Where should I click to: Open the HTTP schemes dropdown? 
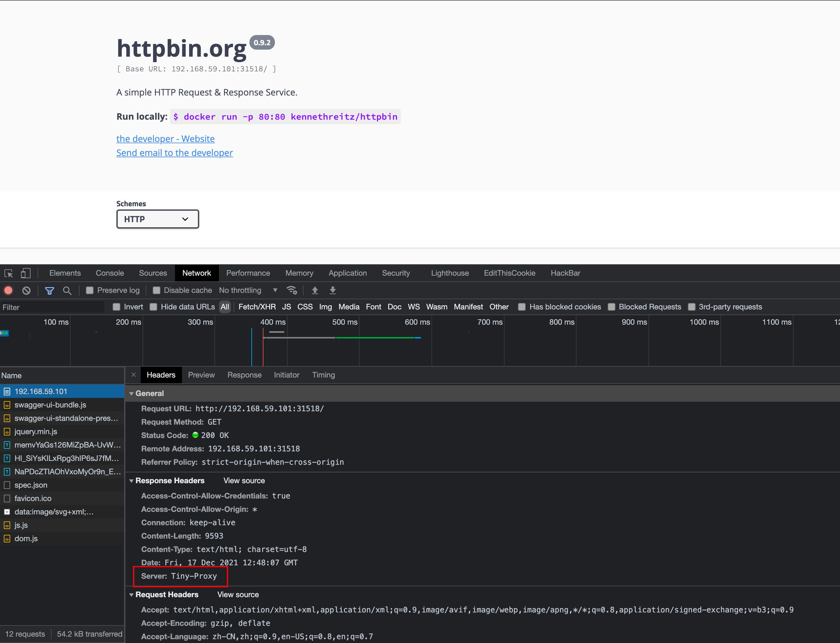coord(157,219)
